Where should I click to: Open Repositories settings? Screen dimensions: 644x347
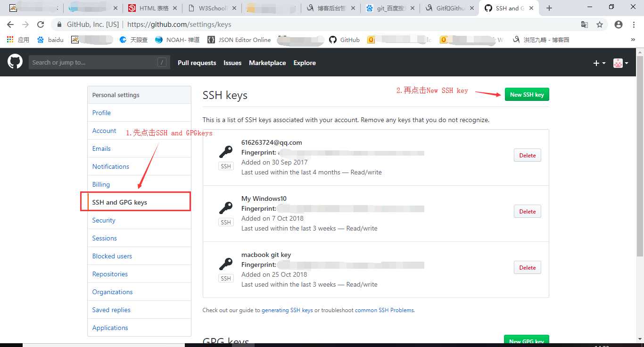139,274
